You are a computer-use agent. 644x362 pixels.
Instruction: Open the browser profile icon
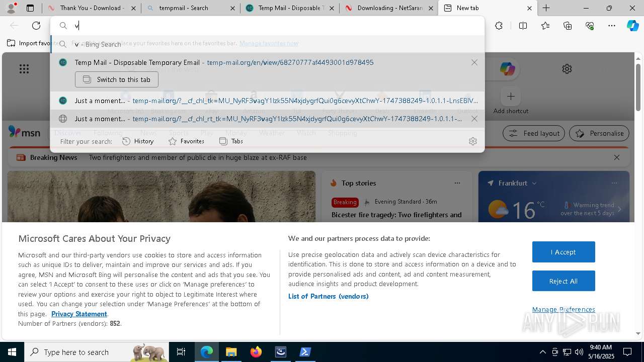[11, 8]
